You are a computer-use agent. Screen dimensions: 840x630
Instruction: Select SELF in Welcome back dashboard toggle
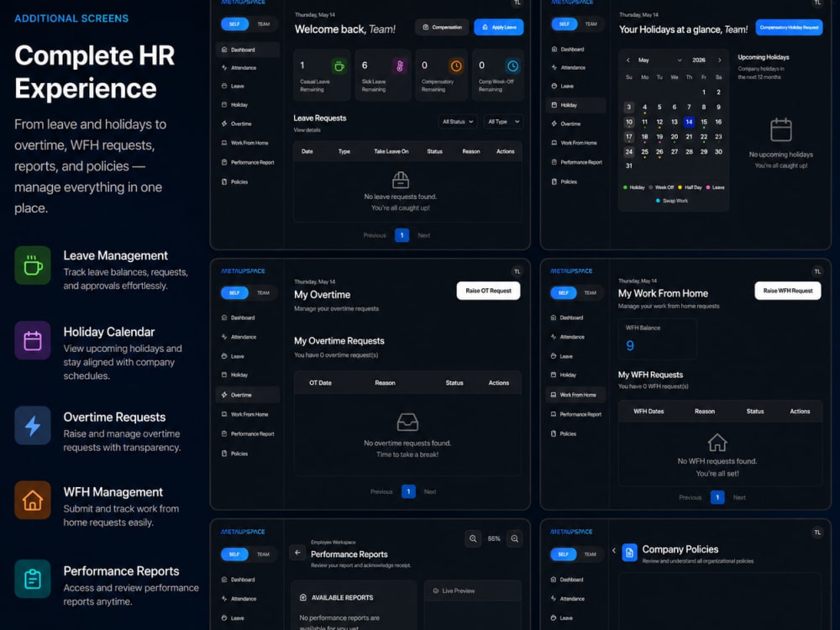pyautogui.click(x=234, y=24)
